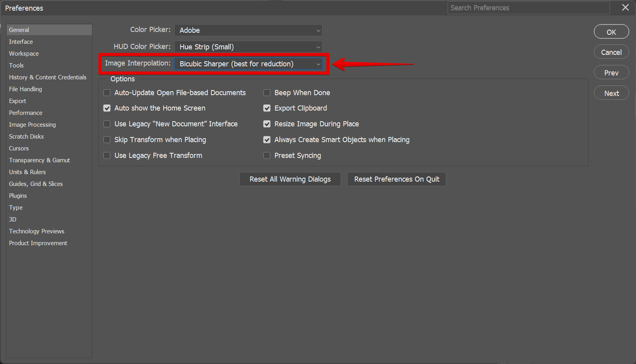The height and width of the screenshot is (364, 636).
Task: Select the Scratch Disks category
Action: (26, 136)
